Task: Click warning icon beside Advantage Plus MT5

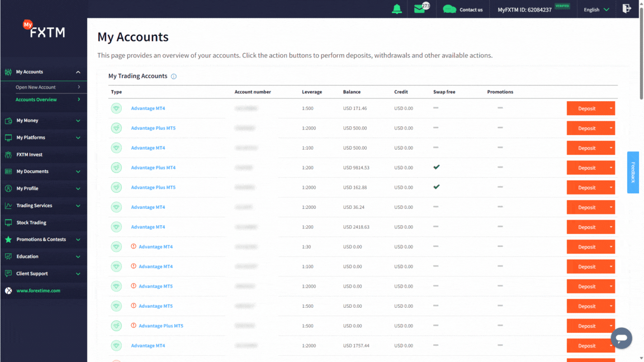Action: coord(134,326)
